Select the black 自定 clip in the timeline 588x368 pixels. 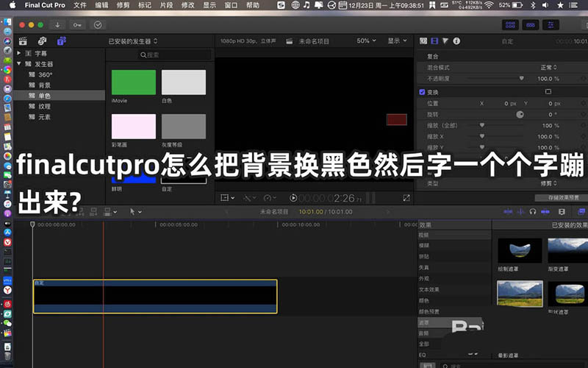click(155, 297)
